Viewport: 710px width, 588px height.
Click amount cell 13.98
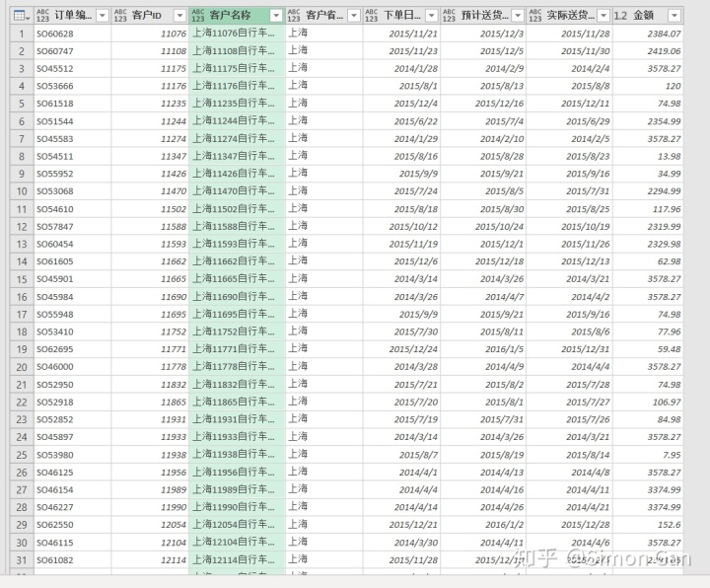click(x=648, y=156)
